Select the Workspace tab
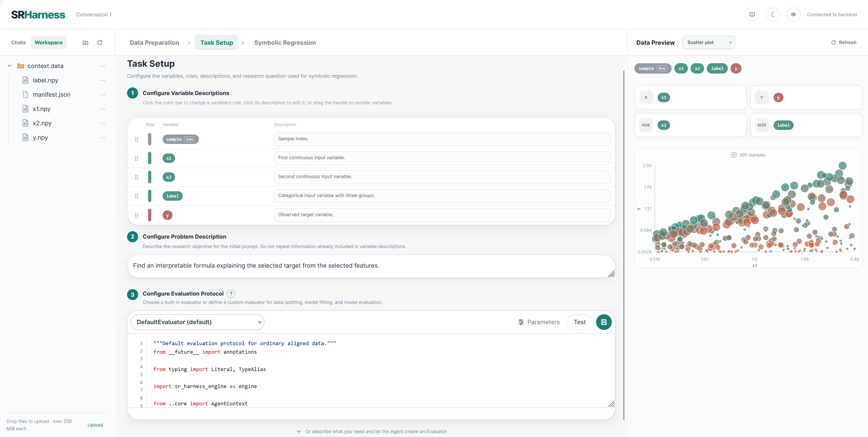868x437 pixels. pyautogui.click(x=49, y=42)
